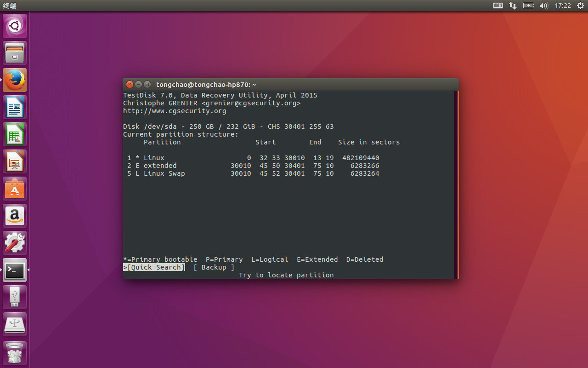Click the 'Disk /dev/sda - 250 GB' line
Screen dimensions: 588x368
[228, 126]
